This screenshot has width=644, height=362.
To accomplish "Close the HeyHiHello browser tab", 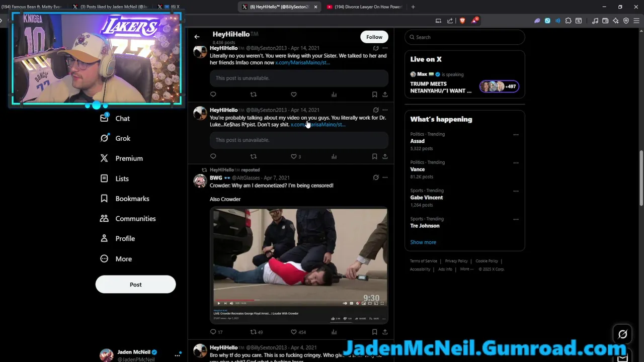I will point(315,7).
